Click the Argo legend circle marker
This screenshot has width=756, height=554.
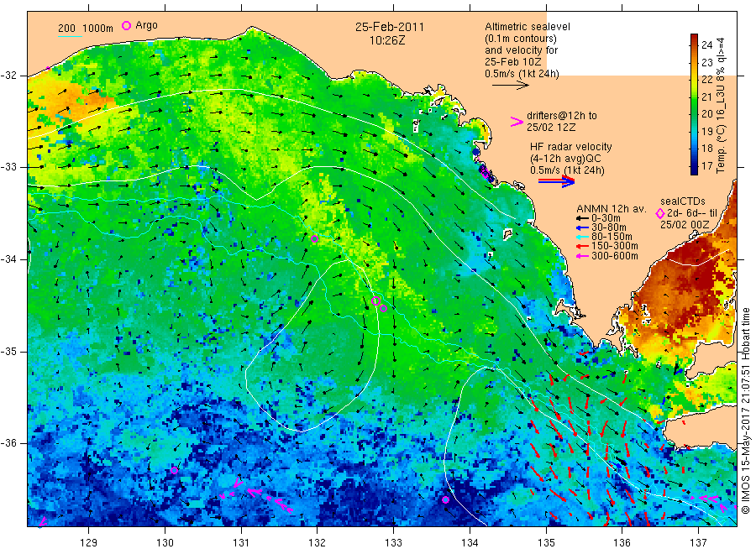pos(126,25)
